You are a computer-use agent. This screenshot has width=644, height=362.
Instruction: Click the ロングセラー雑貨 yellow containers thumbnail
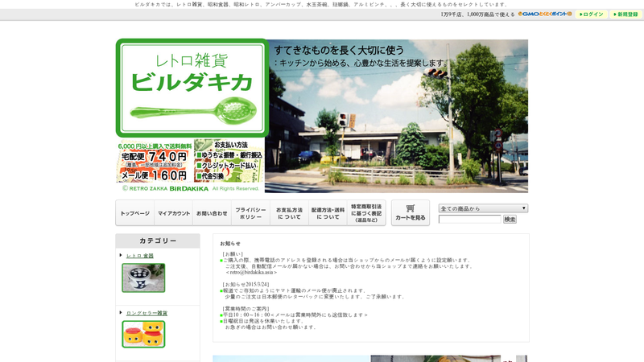click(x=143, y=334)
